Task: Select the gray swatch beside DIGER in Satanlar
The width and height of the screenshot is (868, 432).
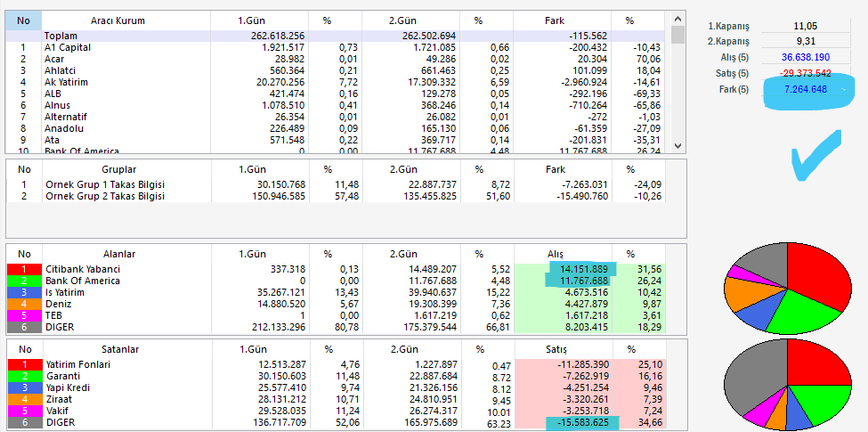Action: (24, 422)
